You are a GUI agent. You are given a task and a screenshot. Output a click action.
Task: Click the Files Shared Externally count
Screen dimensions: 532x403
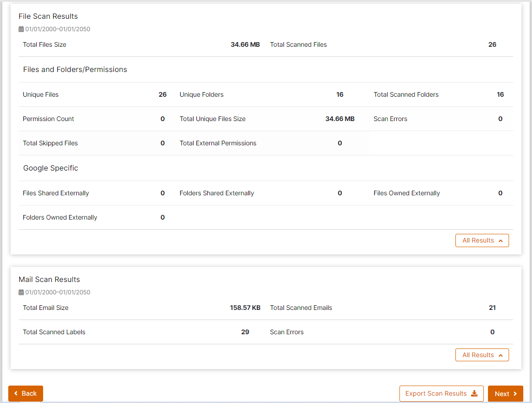pos(163,193)
